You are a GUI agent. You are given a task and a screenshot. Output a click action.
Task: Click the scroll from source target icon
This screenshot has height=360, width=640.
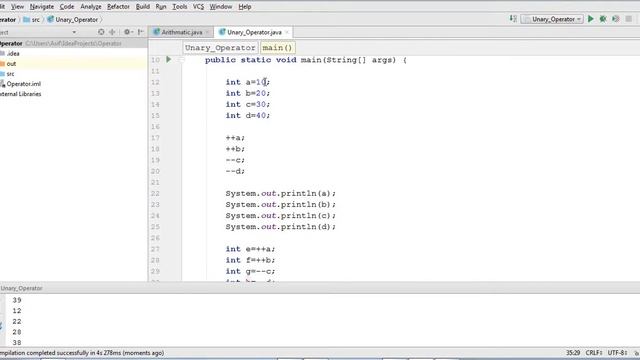tap(101, 32)
